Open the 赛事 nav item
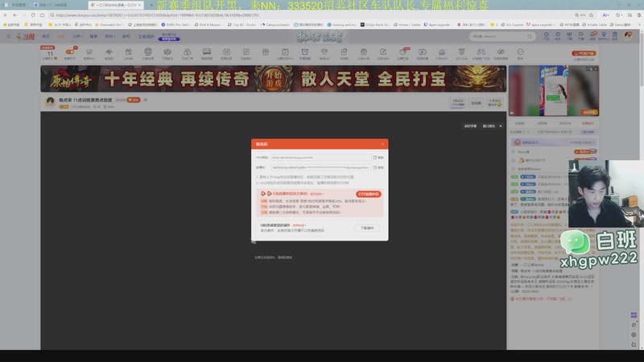Image resolution: width=644 pixels, height=362 pixels. [93, 36]
